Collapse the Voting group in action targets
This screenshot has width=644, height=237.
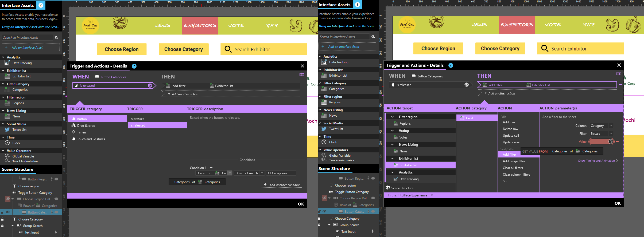point(392,131)
